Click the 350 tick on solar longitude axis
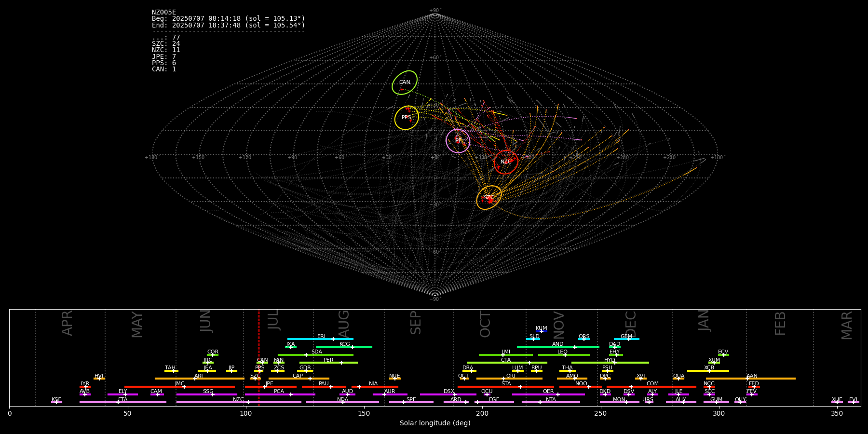The image size is (868, 434). [x=837, y=413]
